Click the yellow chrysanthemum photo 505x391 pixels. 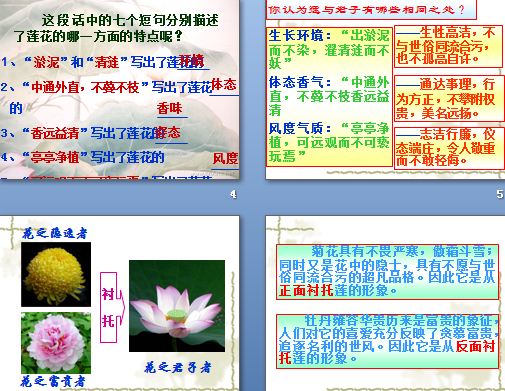pyautogui.click(x=56, y=274)
